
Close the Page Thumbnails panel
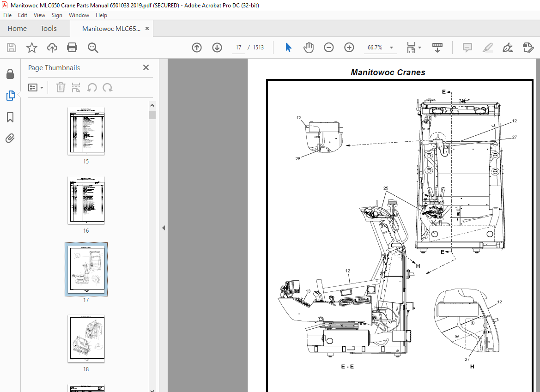pos(146,67)
